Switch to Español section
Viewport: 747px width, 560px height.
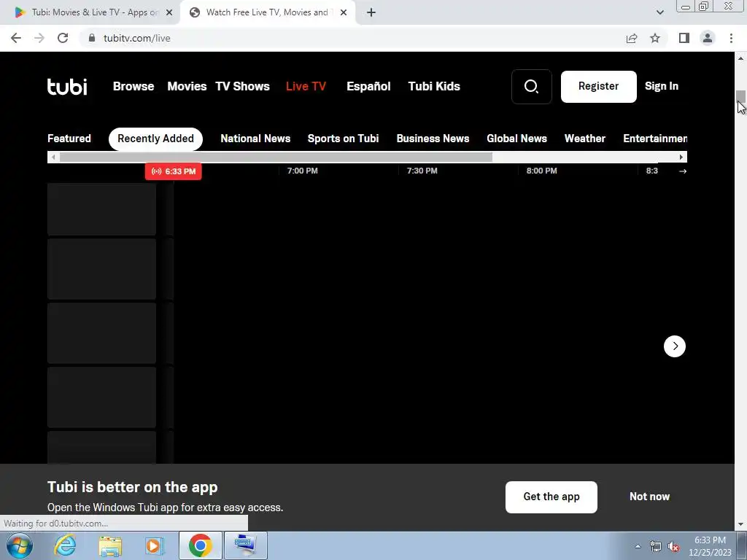368,86
